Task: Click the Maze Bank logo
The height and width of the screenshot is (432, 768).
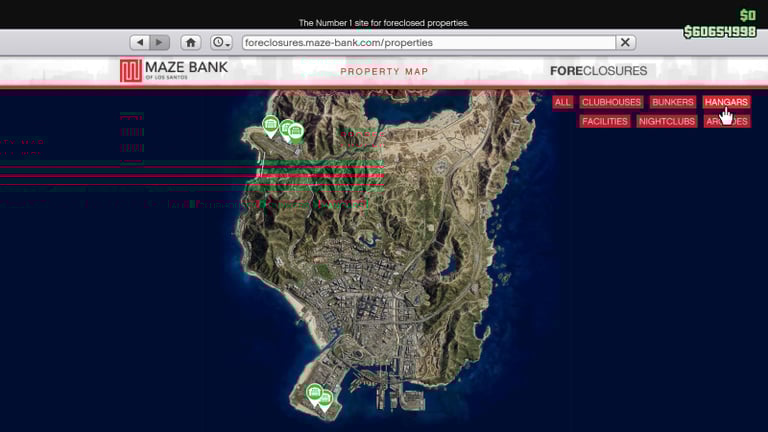Action: point(174,71)
